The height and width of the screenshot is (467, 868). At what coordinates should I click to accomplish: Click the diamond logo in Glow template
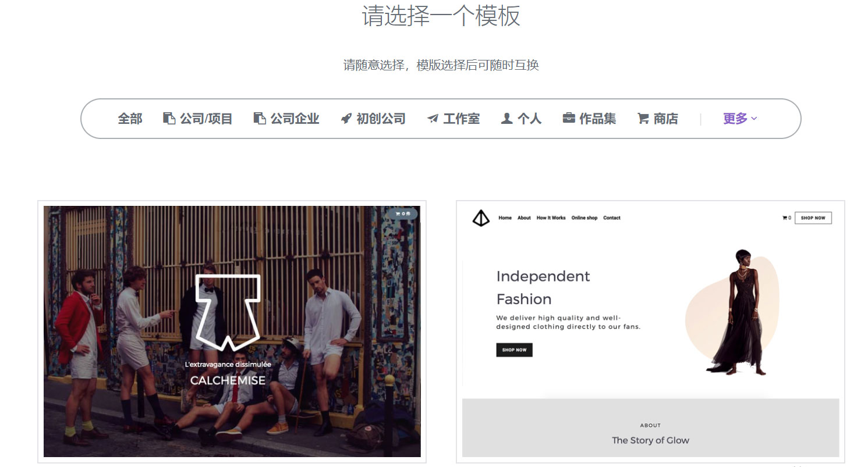pos(481,218)
